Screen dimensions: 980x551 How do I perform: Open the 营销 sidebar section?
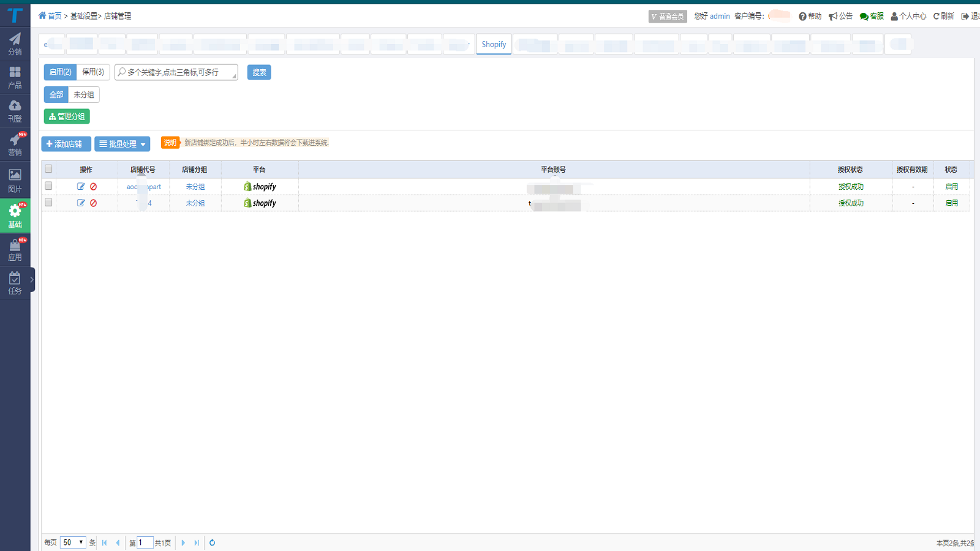coord(15,144)
